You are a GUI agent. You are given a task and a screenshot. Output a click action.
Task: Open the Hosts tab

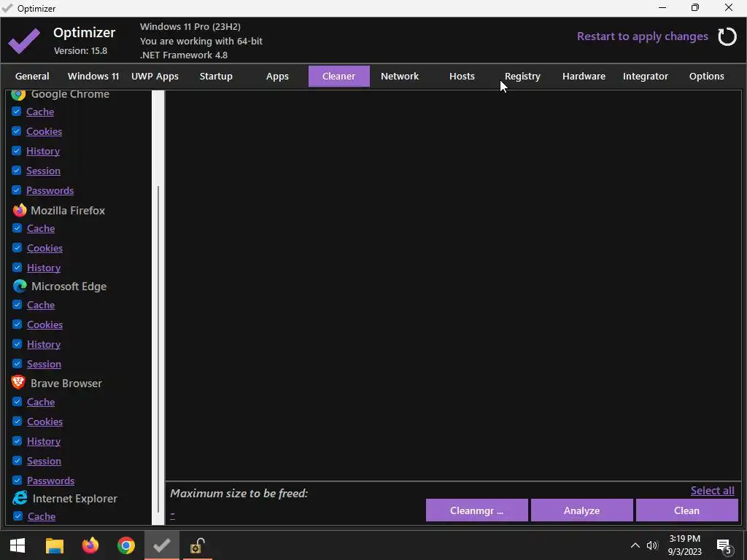(462, 76)
